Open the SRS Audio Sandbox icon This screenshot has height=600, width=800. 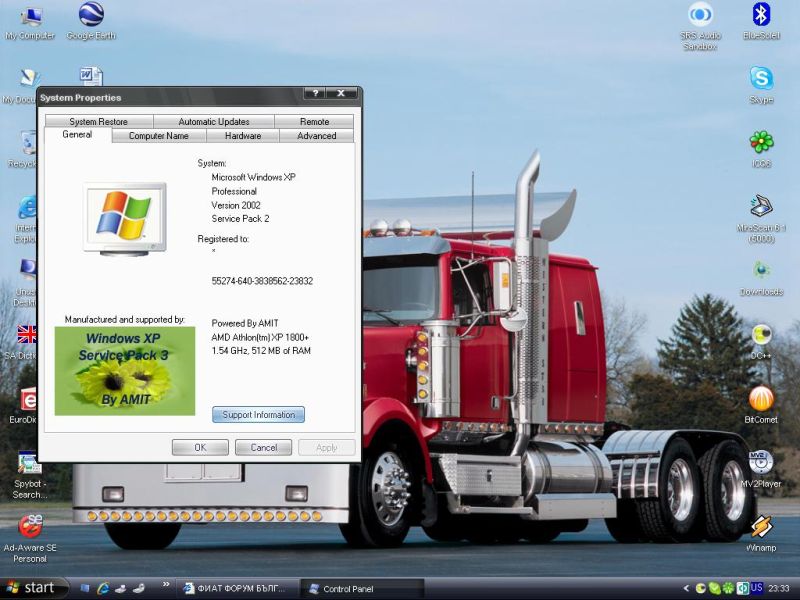pos(700,15)
